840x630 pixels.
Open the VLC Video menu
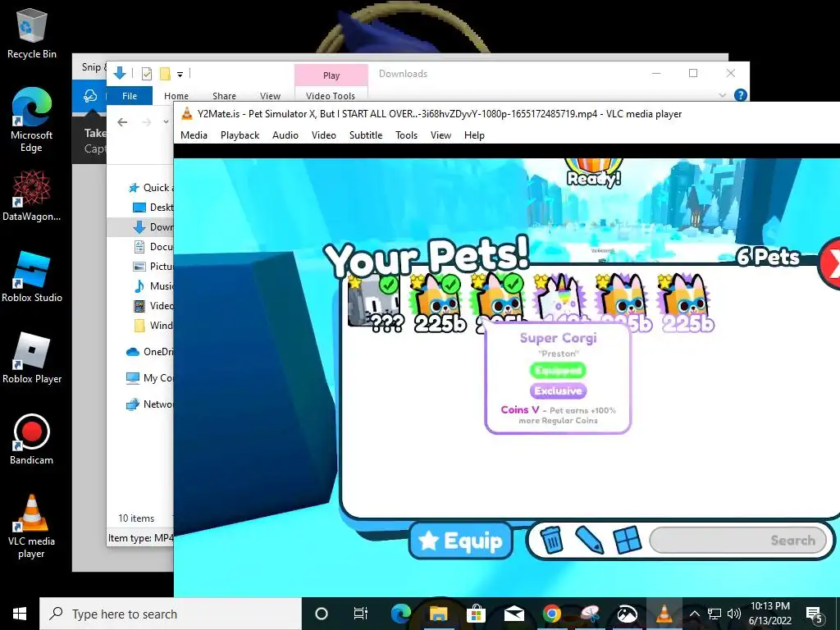(323, 135)
